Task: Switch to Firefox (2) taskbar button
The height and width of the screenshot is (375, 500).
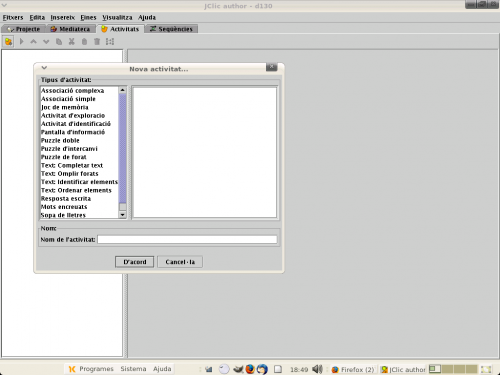Action: click(x=353, y=369)
